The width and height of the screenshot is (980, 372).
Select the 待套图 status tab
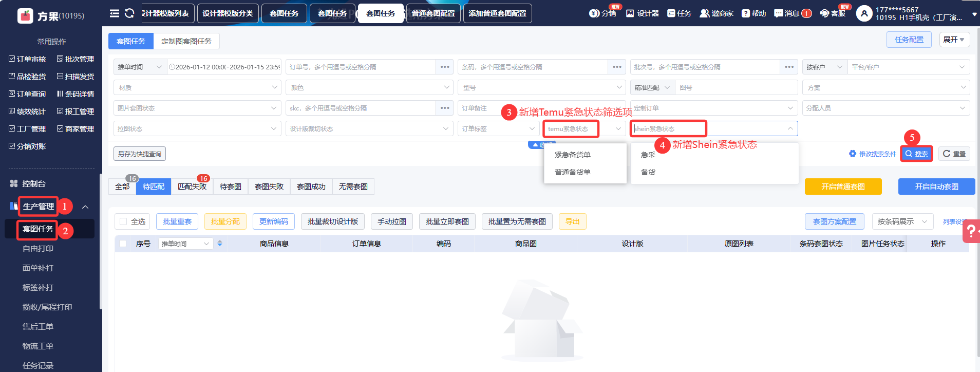pos(231,187)
